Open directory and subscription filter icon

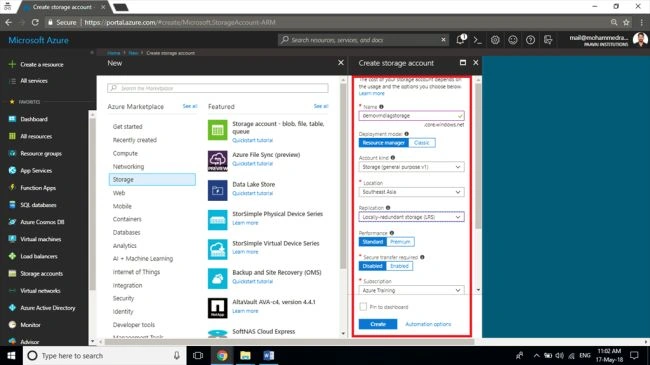(548, 40)
